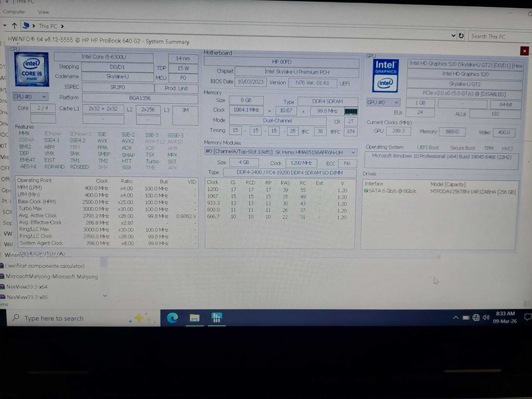The height and width of the screenshot is (399, 532).
Task: Go up one folder in Explorer
Action: coord(14,26)
